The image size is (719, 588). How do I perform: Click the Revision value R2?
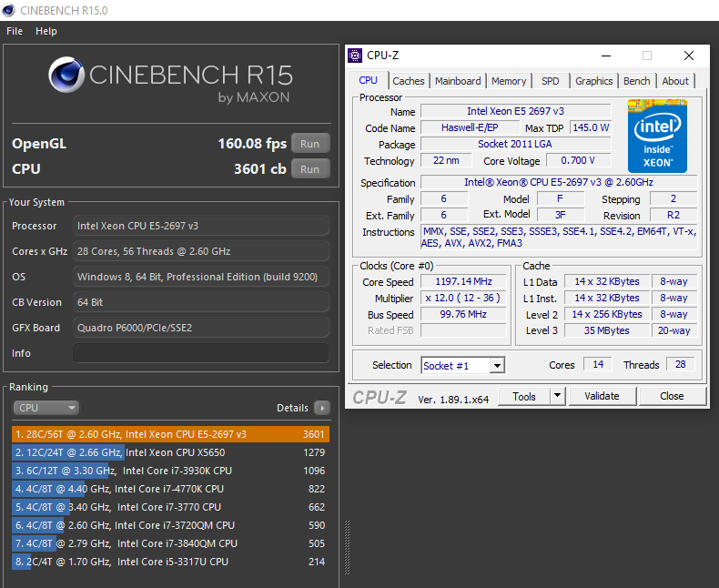(x=673, y=215)
